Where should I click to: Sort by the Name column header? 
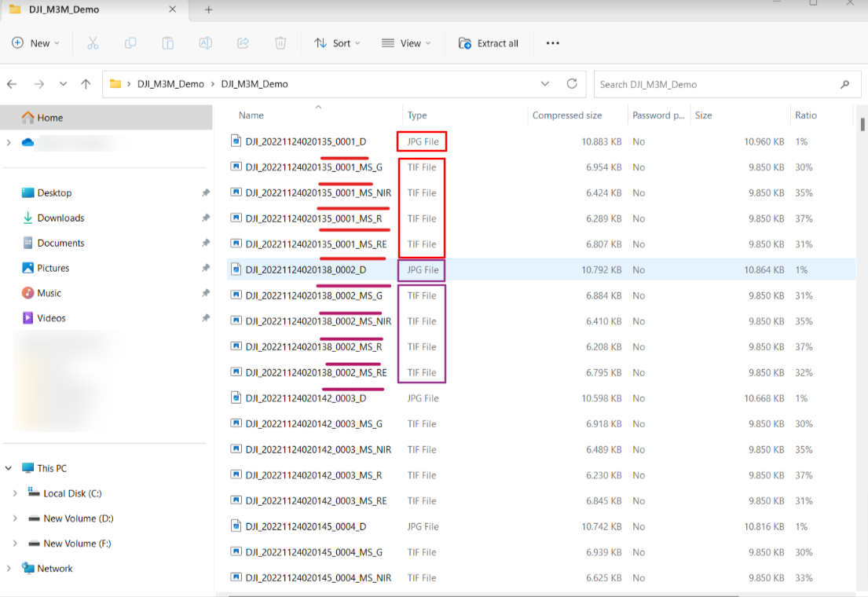[x=251, y=115]
